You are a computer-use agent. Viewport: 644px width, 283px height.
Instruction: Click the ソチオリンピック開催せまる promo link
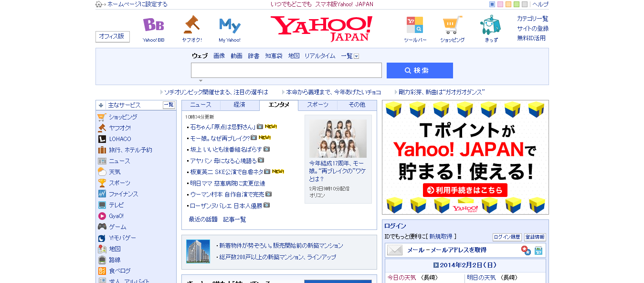click(216, 92)
